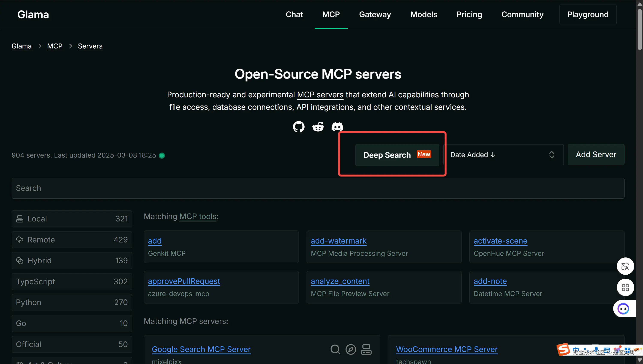Click the scrollbar up arrow

tap(640, 4)
